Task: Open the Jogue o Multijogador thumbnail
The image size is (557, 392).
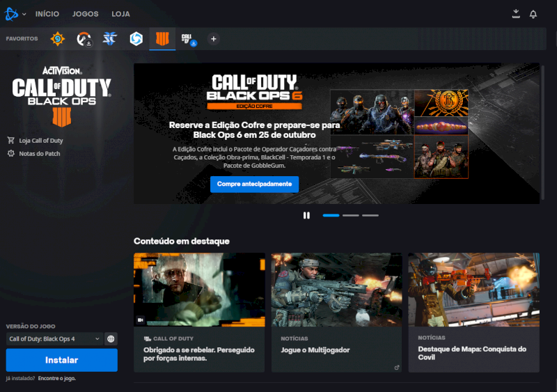Action: coord(337,290)
